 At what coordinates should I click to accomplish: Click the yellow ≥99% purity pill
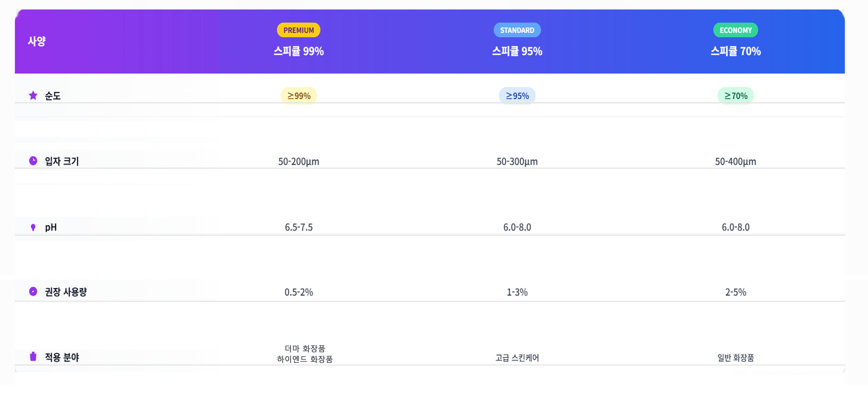click(x=299, y=96)
